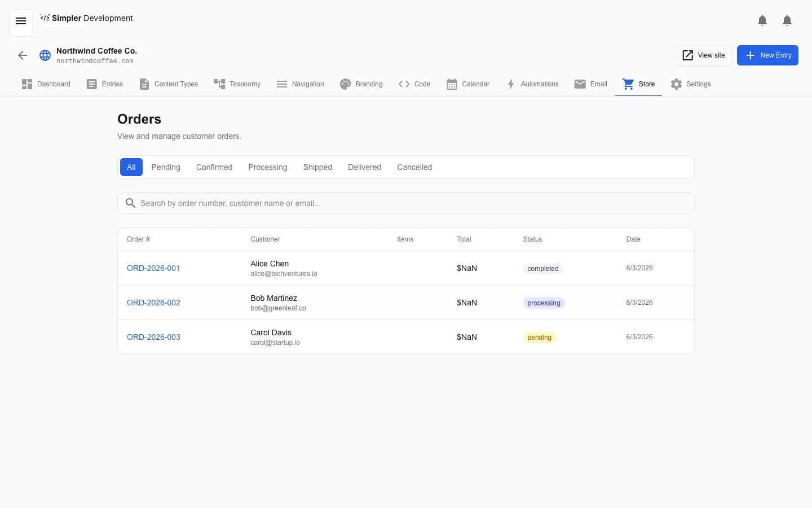Image resolution: width=812 pixels, height=508 pixels.
Task: Create a New Entry
Action: [x=767, y=55]
